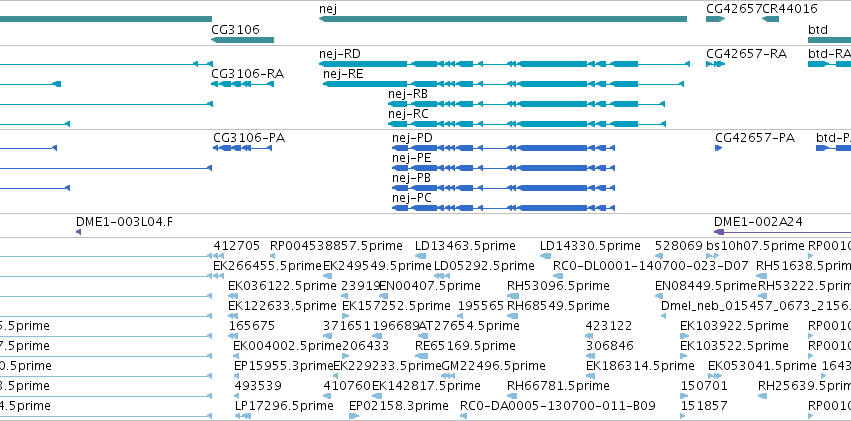Click the EN00407.5prime EST label
The image size is (851, 421).
[429, 285]
